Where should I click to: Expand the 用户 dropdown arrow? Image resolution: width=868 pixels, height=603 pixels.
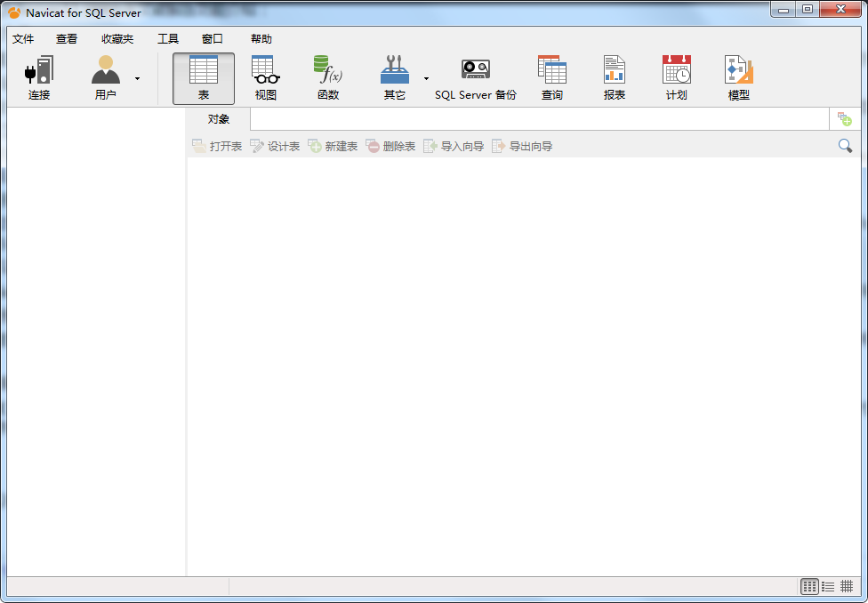(x=137, y=78)
